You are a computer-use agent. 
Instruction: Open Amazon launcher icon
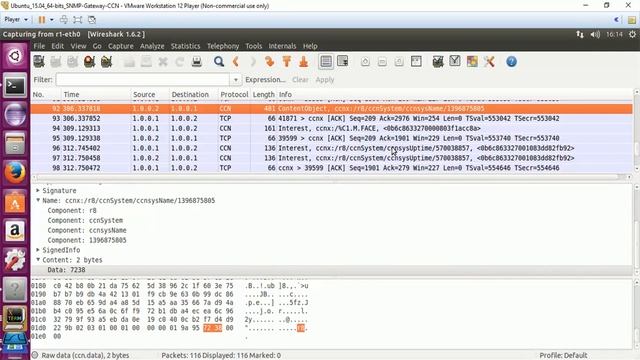coord(15,231)
